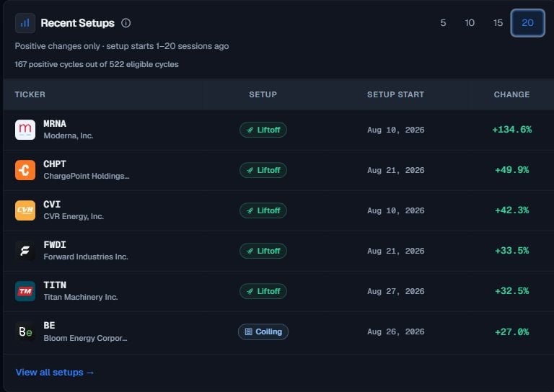Click the Titan Machinery TM logo
Screen dimensions: 554x392
pos(25,291)
